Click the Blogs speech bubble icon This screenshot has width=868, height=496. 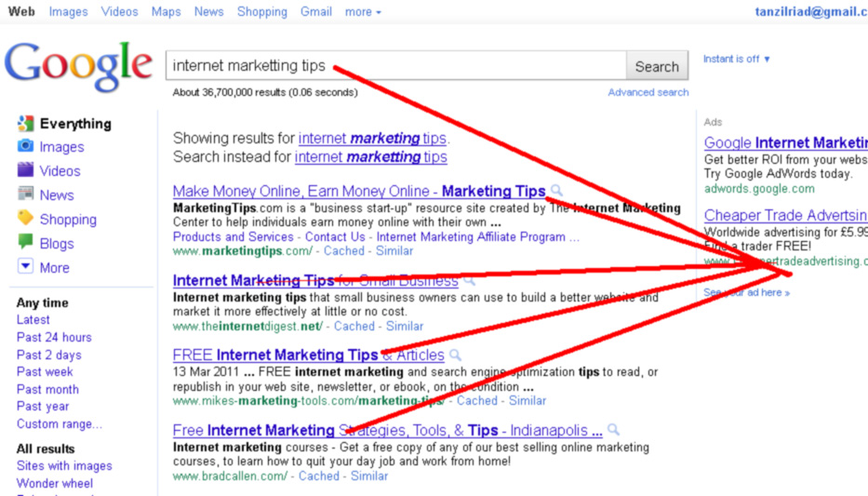25,242
